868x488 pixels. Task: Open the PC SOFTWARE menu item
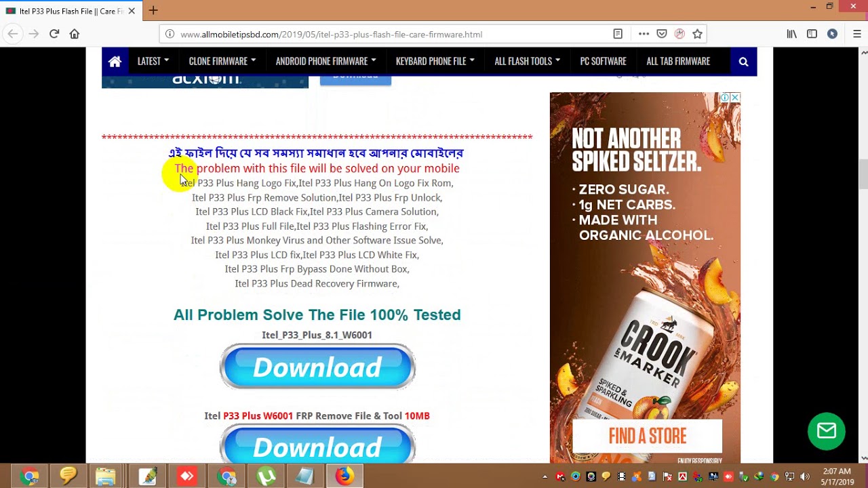tap(603, 61)
